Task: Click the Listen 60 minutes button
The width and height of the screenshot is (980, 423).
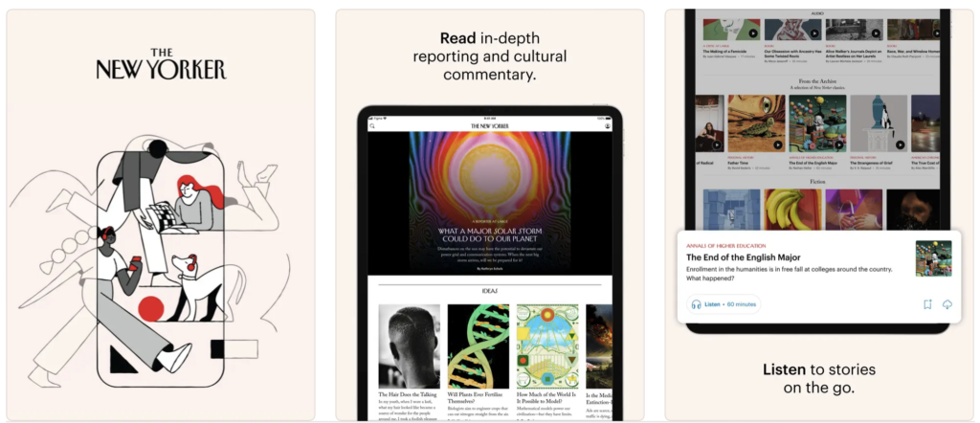Action: 724,304
